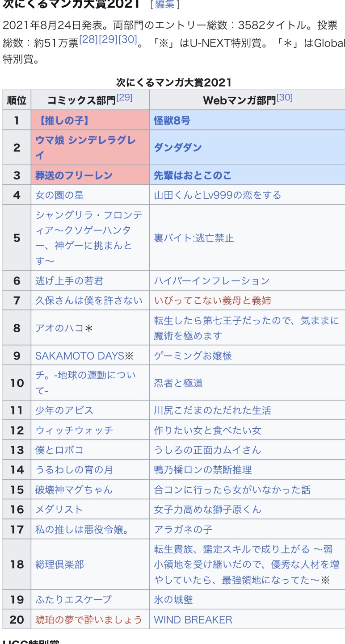Open the 氷の城壁 article
The image size is (345, 644).
pos(173,600)
